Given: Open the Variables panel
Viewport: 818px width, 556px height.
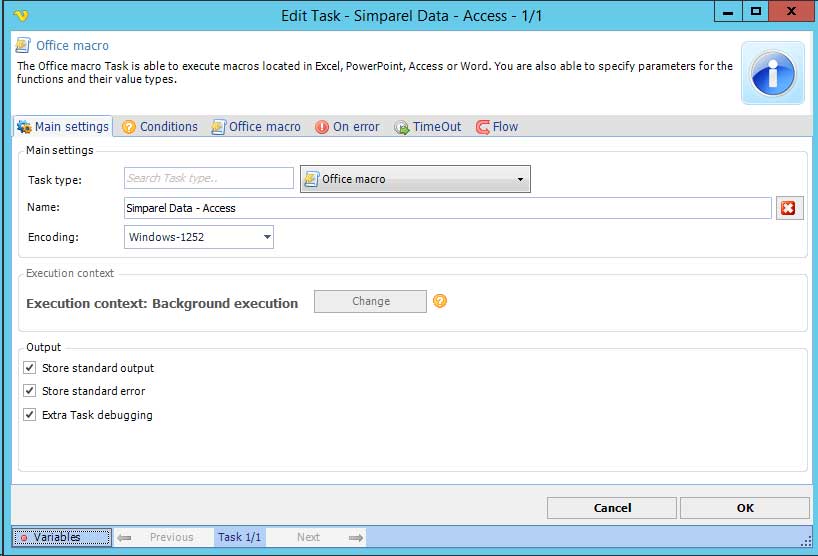Looking at the screenshot, I should (60, 537).
